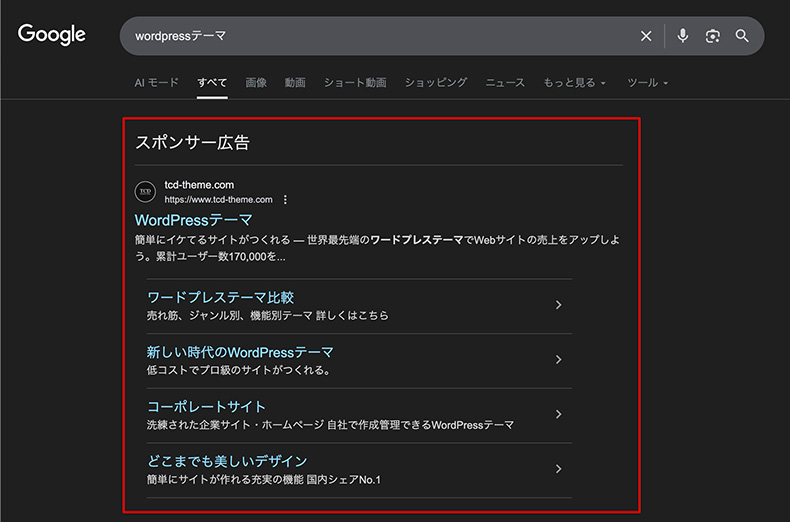Open the ショッピング tab
790x522 pixels.
coord(436,83)
